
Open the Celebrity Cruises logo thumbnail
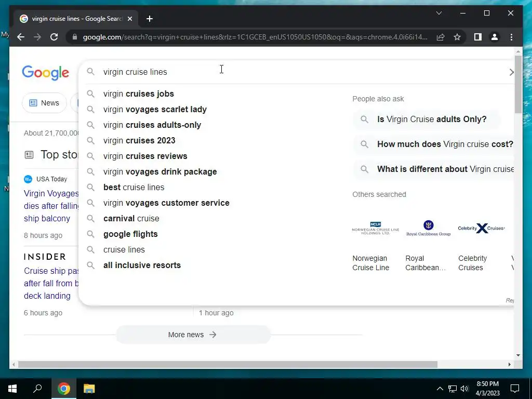coord(482,229)
